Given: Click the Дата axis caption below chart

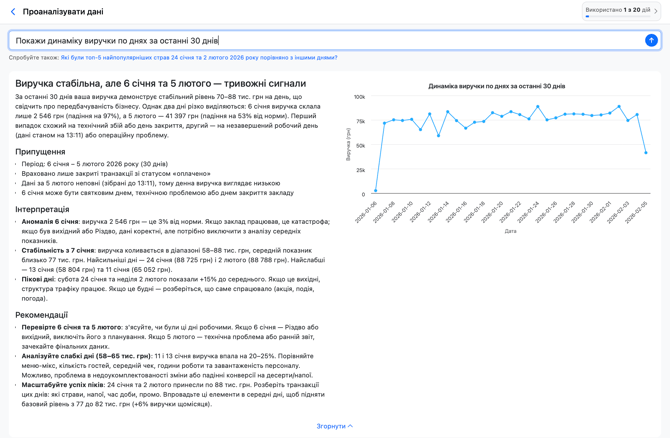Looking at the screenshot, I should coord(510,231).
